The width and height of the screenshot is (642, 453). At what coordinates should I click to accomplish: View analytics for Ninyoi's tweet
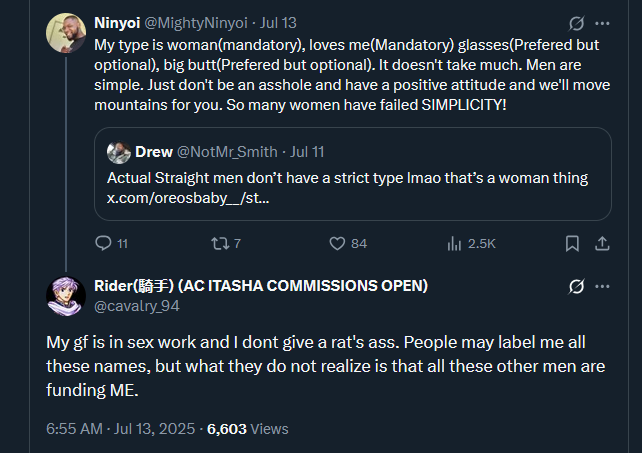tap(454, 243)
